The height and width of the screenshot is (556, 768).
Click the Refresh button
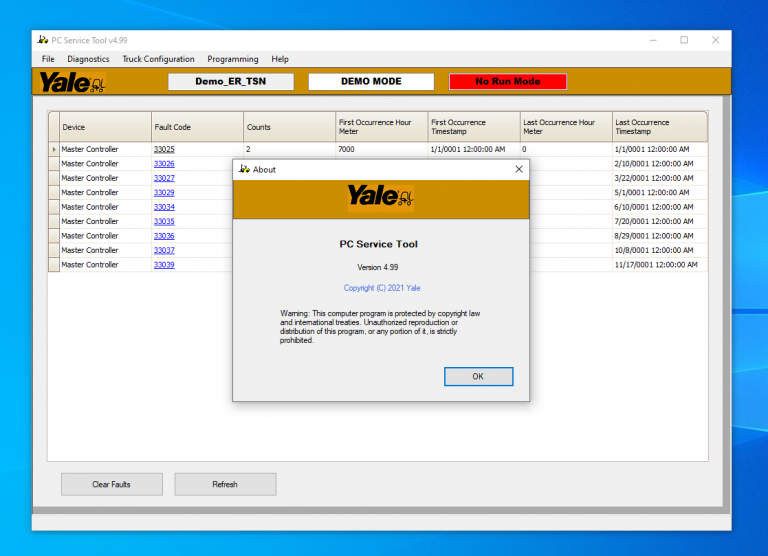click(x=225, y=484)
